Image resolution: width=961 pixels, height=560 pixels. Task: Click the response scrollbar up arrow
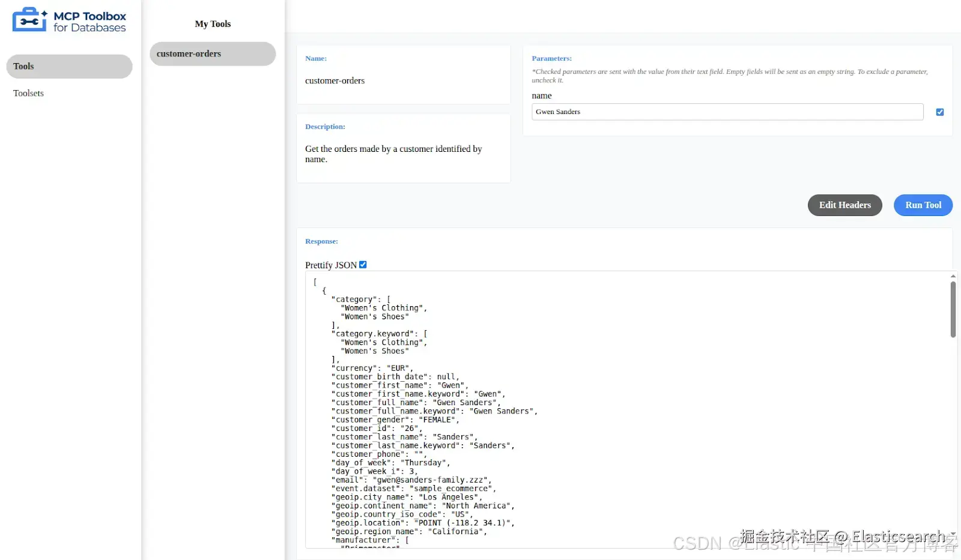click(953, 276)
